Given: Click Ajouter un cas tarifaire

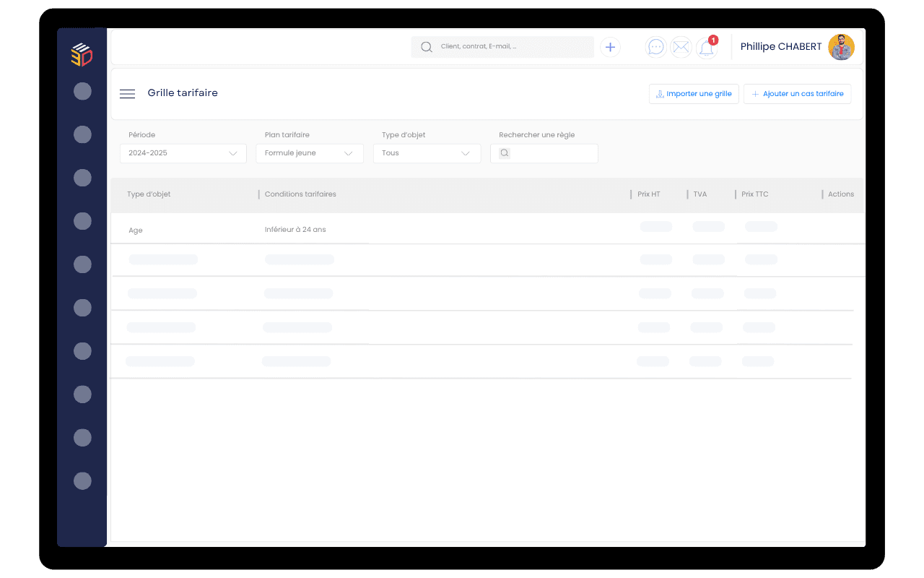Looking at the screenshot, I should click(797, 93).
